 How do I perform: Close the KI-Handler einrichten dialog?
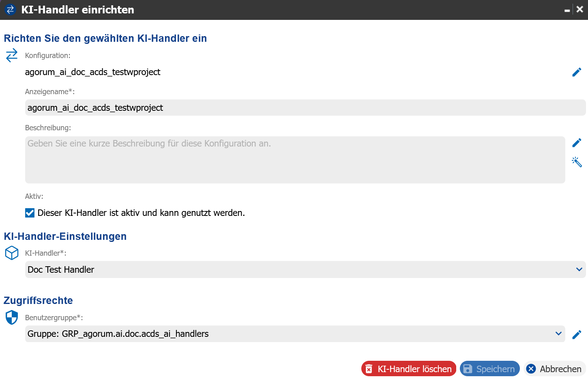tap(580, 9)
